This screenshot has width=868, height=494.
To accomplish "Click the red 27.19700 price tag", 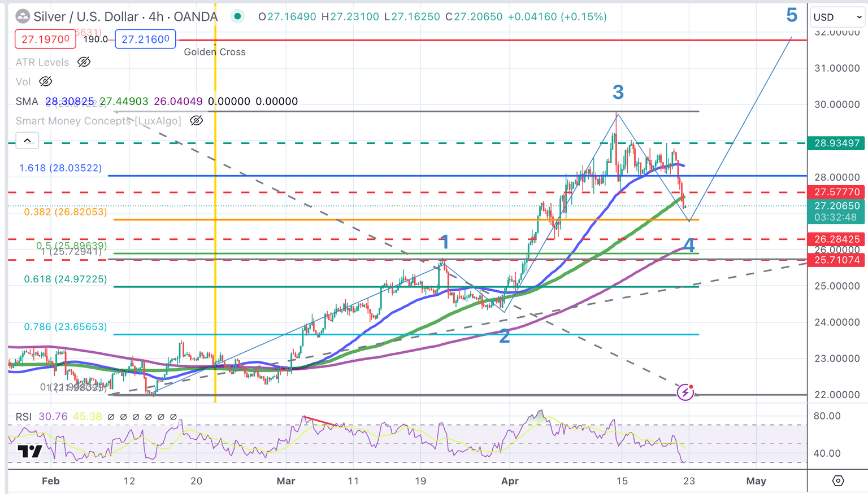I will tap(45, 40).
